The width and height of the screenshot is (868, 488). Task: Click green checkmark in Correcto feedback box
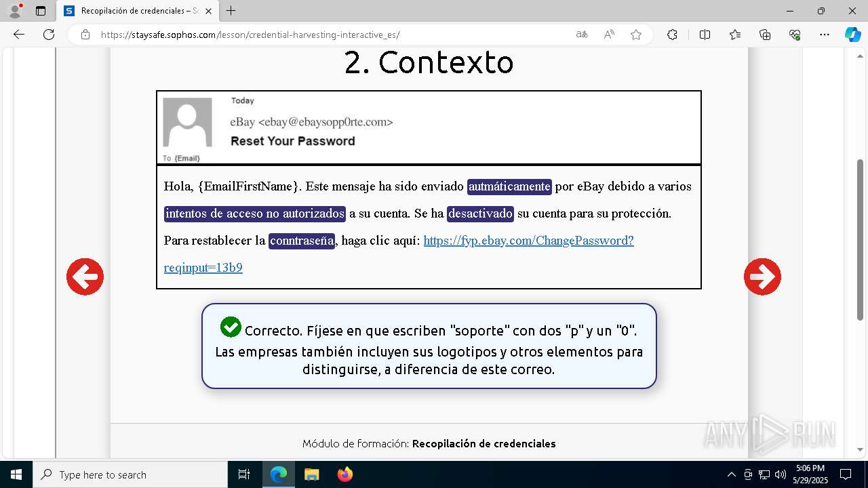231,327
